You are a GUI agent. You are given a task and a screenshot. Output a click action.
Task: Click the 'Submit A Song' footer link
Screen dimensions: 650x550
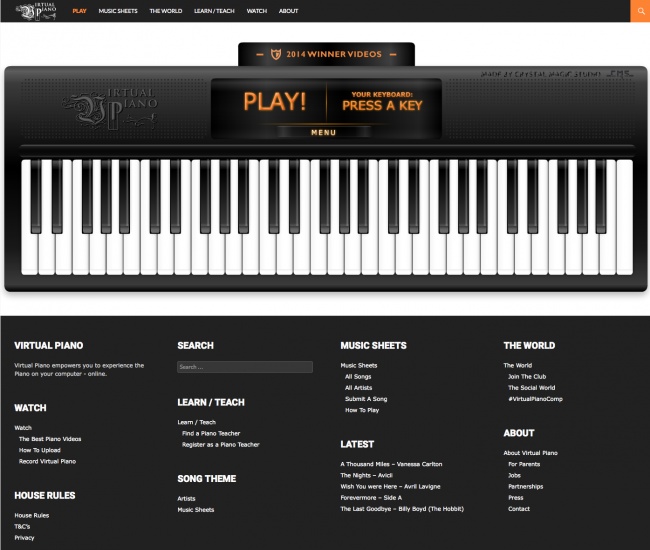366,399
